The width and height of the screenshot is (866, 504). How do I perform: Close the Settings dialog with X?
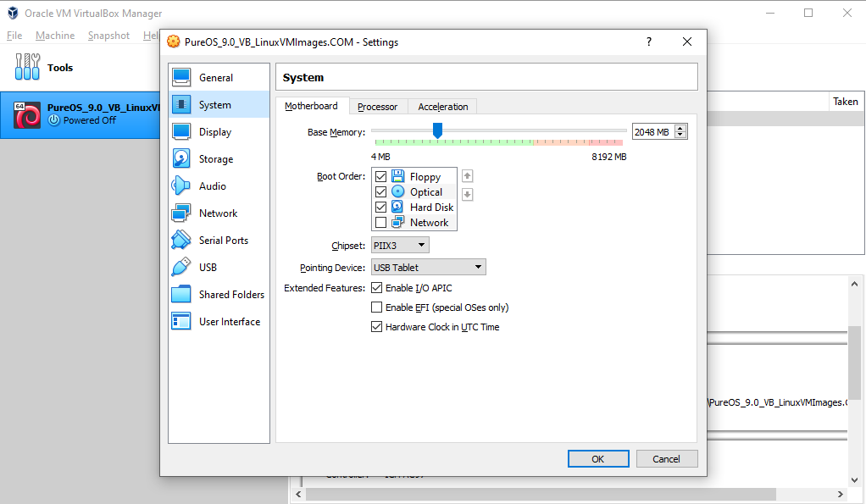point(687,42)
